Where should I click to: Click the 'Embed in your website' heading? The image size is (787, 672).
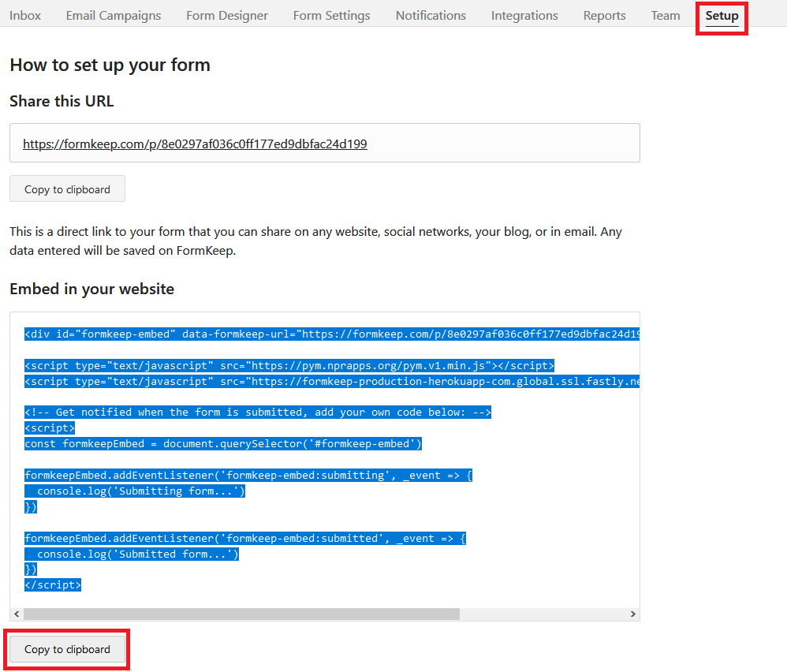coord(91,289)
